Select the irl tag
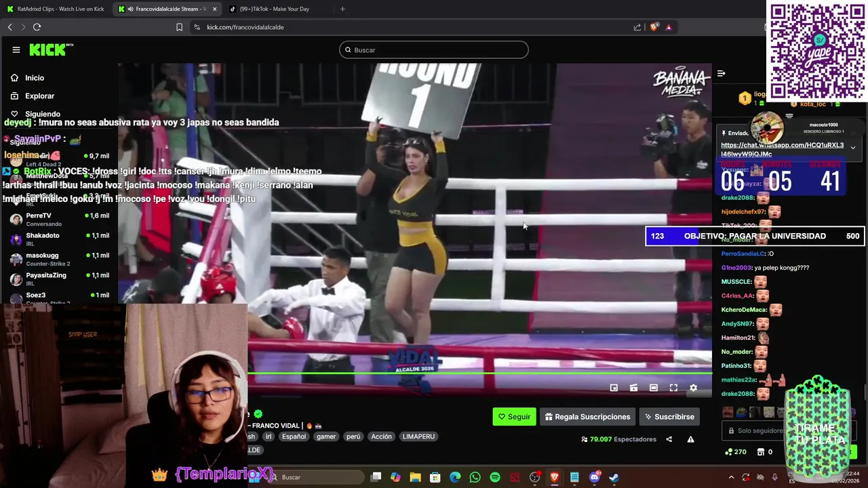 coord(268,436)
